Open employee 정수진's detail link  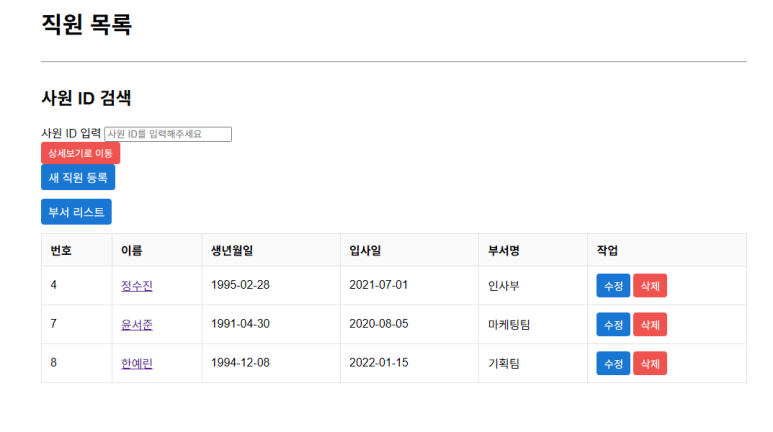tap(137, 286)
